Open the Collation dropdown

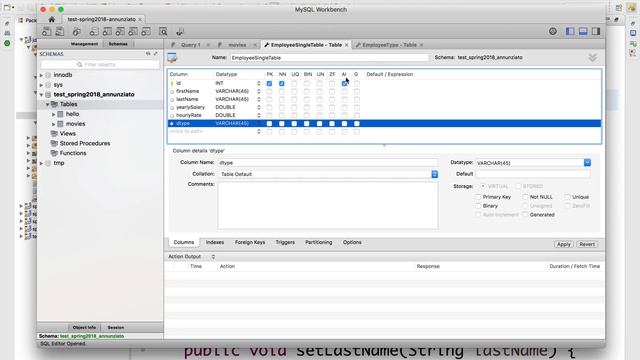coord(434,174)
